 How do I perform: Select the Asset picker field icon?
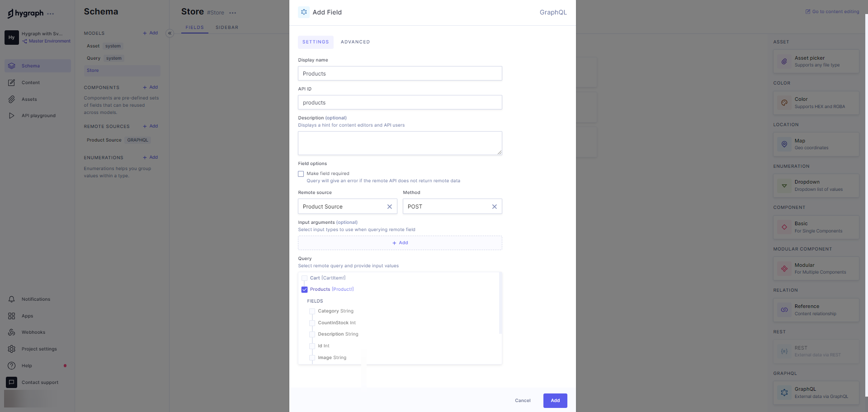click(784, 62)
